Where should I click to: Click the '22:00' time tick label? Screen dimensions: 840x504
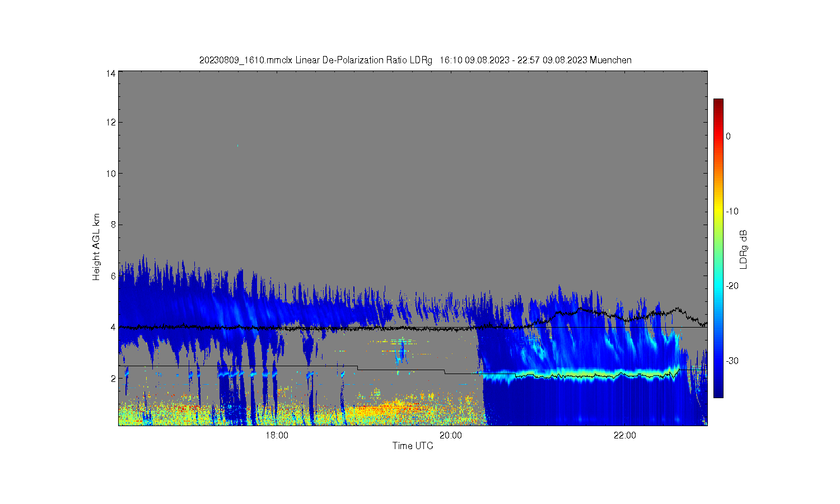(x=625, y=436)
